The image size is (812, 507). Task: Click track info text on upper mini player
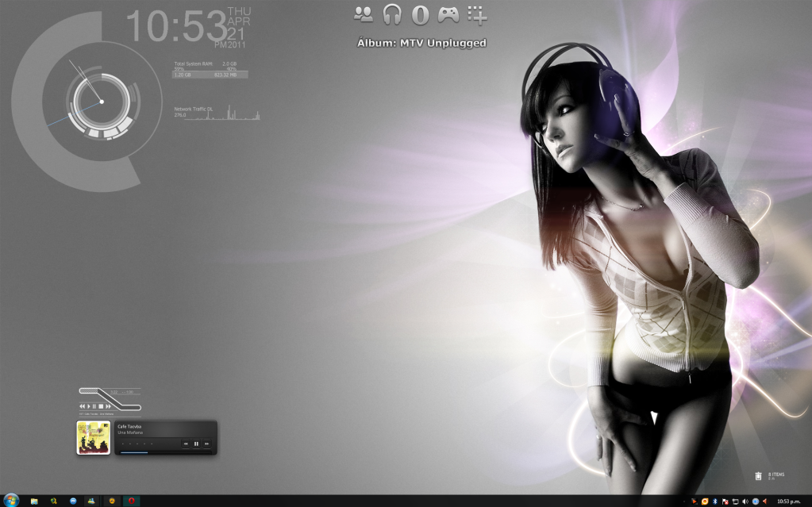click(96, 414)
